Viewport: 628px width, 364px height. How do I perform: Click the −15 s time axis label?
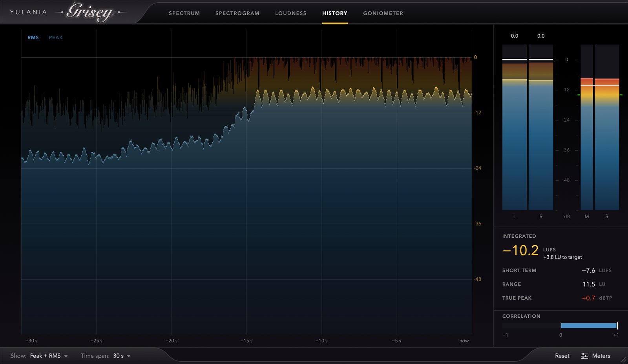coord(246,341)
